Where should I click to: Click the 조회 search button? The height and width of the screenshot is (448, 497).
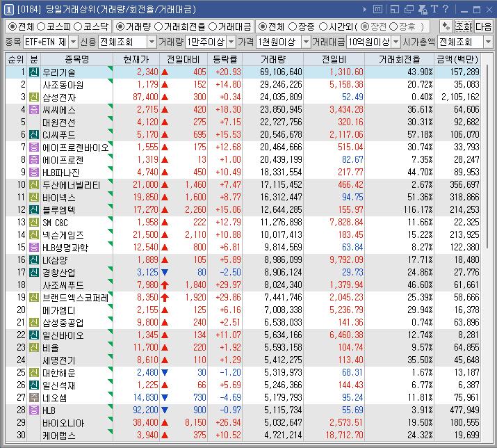464,26
